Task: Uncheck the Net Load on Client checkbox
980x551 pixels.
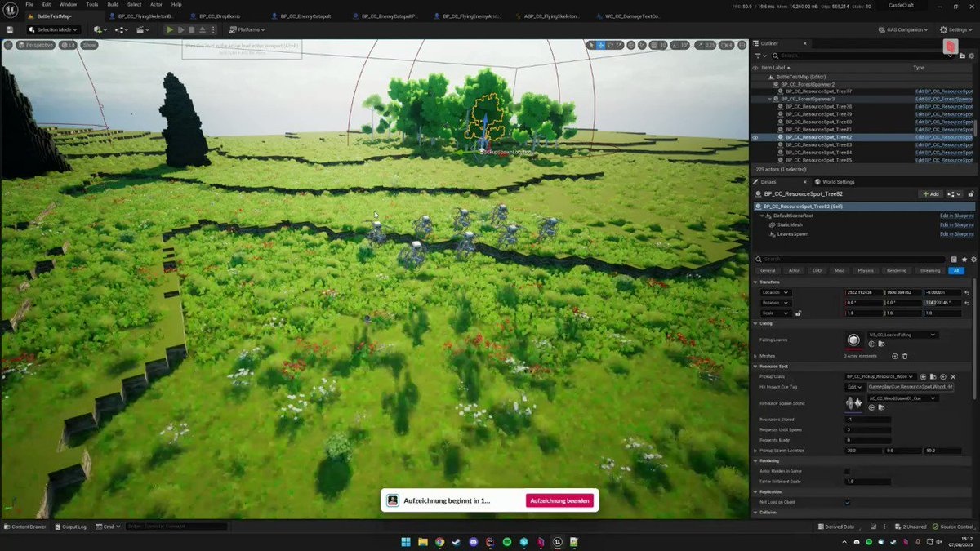Action: [847, 502]
